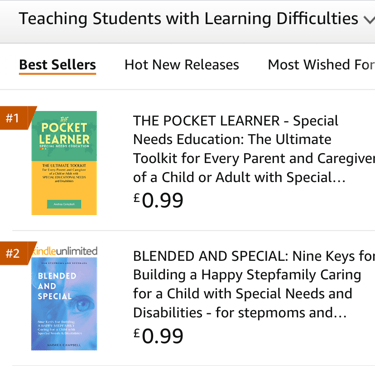The width and height of the screenshot is (375, 366).
Task: Click white BLENDED AND SPECIAL lettering on cover
Action: 54,286
